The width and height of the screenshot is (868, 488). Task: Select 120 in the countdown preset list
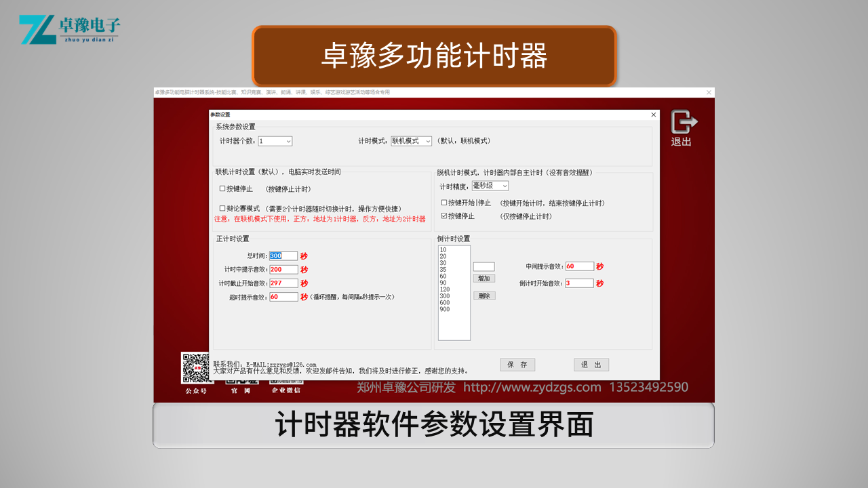point(448,289)
